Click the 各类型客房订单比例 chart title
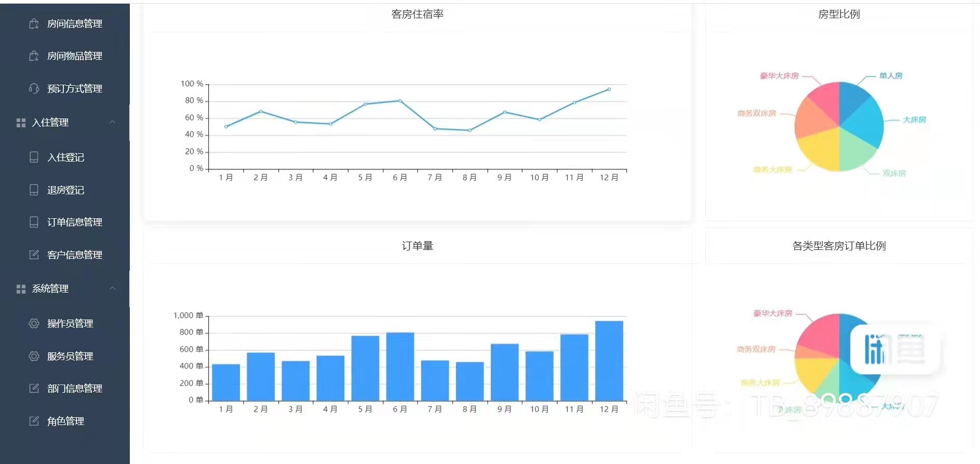980x464 pixels. point(839,246)
